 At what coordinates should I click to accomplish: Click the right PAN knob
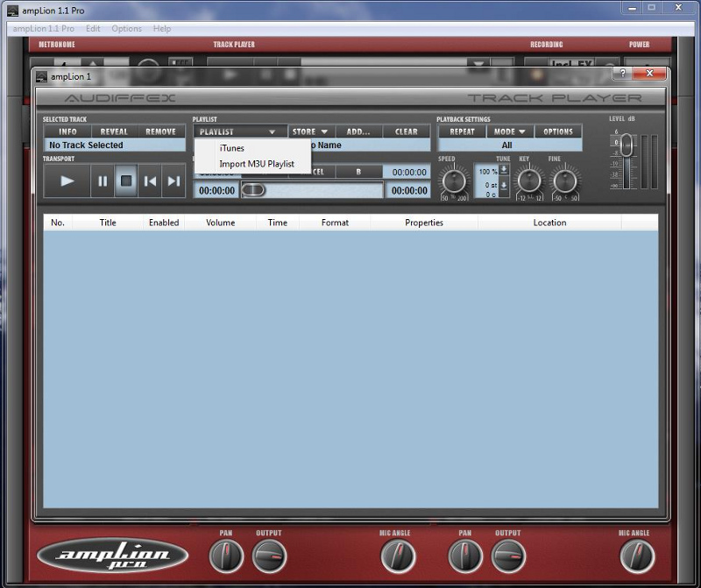(x=465, y=556)
